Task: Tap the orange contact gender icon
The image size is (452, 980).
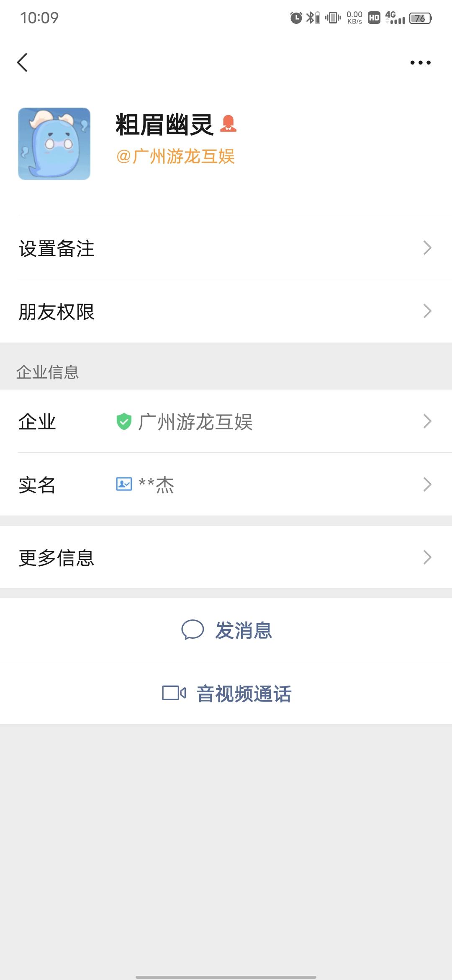Action: click(228, 124)
